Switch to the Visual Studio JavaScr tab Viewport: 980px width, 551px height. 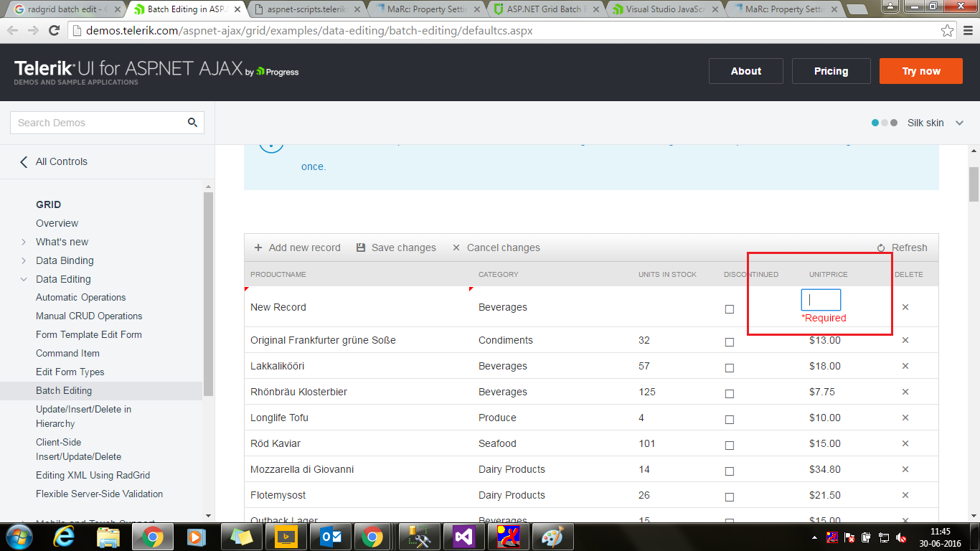coord(665,10)
